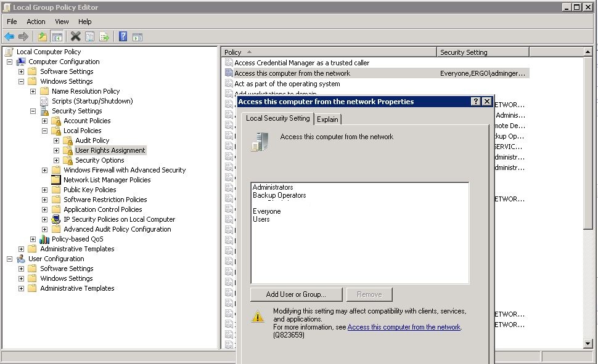
Task: Open the Properties toolbar icon
Action: [91, 37]
